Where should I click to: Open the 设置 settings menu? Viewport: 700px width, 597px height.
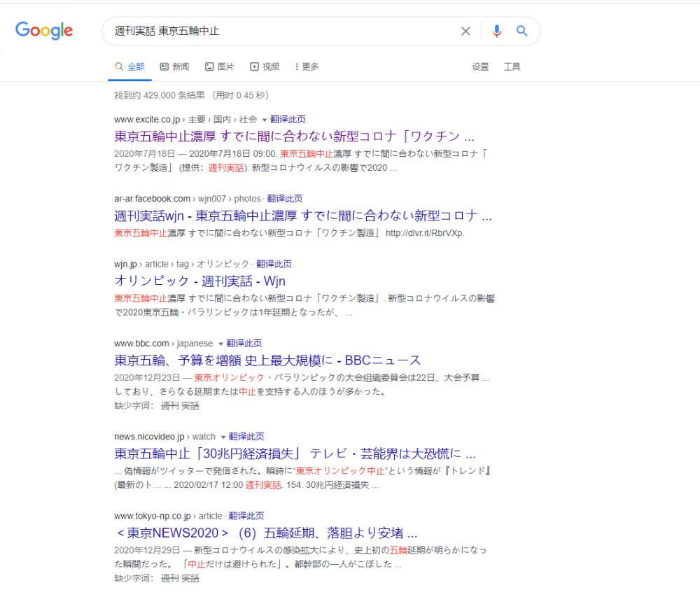click(481, 66)
